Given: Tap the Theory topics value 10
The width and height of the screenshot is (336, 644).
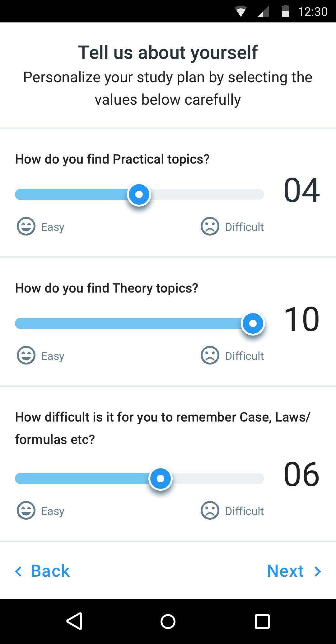Looking at the screenshot, I should [x=301, y=319].
